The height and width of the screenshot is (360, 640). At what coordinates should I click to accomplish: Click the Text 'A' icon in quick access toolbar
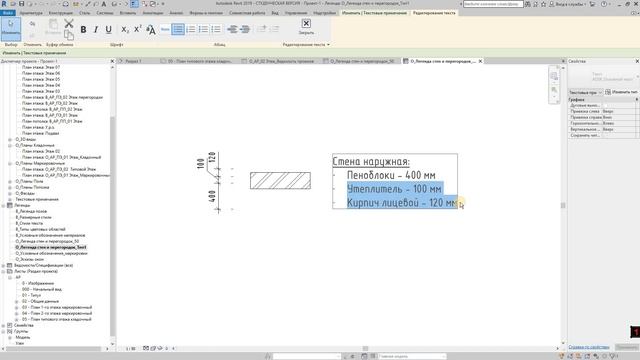pos(104,4)
